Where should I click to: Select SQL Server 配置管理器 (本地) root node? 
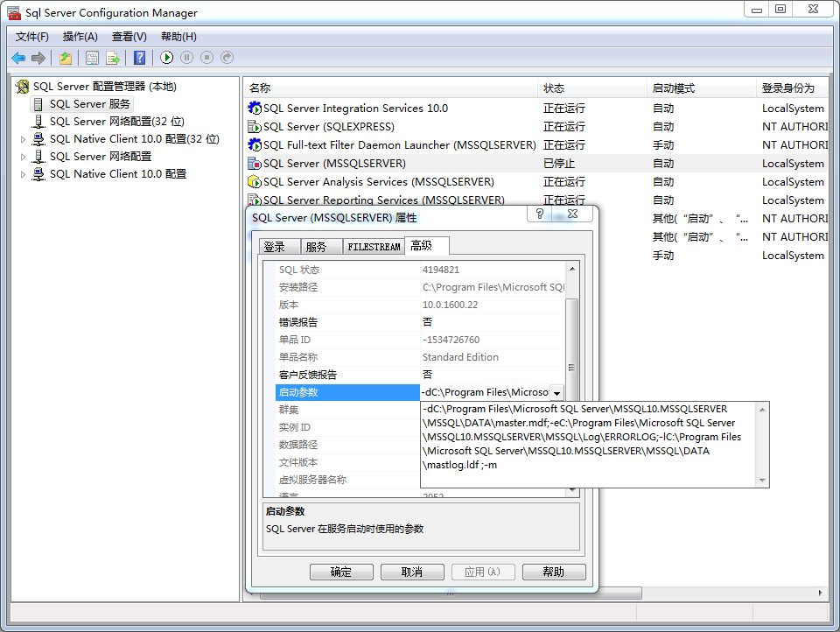pyautogui.click(x=104, y=87)
